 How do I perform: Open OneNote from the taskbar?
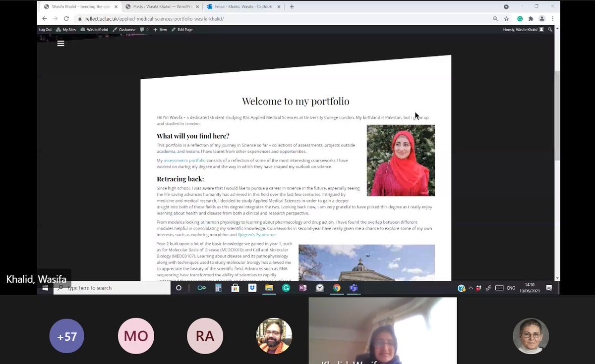click(303, 288)
